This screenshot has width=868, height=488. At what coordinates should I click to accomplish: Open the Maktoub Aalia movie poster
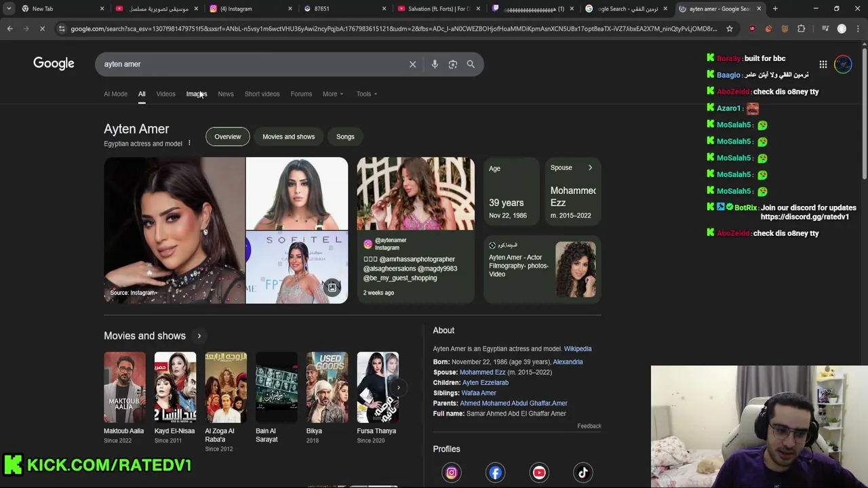tap(125, 388)
